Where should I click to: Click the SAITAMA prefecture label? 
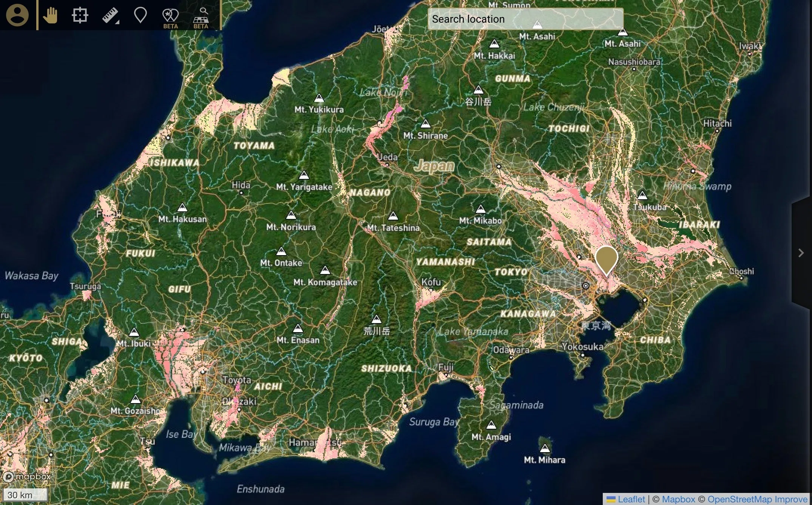[x=489, y=242]
